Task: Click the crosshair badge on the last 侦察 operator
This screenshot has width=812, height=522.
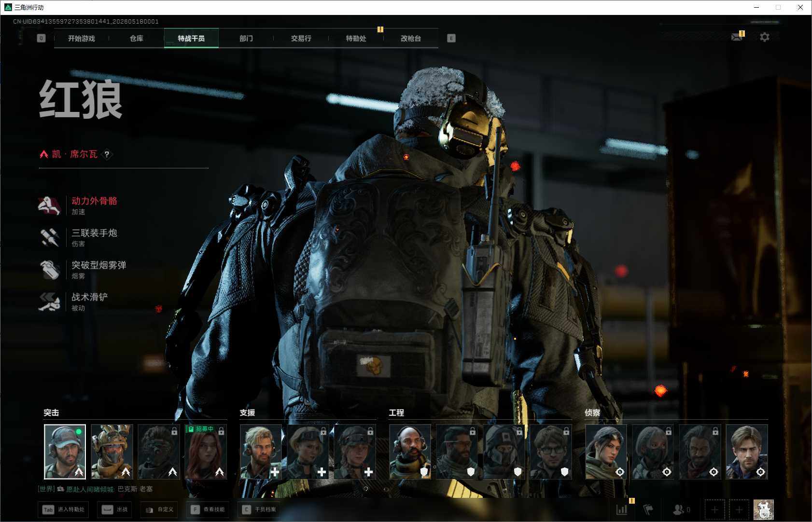Action: point(760,472)
